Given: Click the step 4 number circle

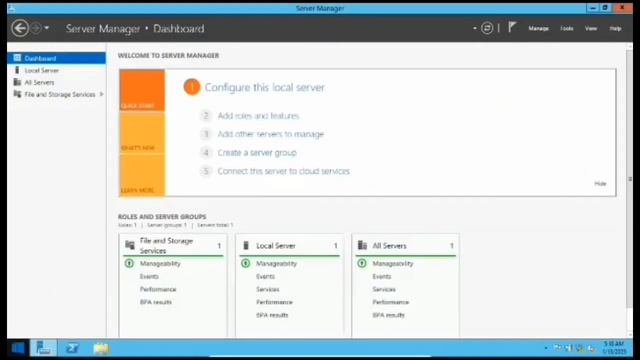Looking at the screenshot, I should click(206, 153).
